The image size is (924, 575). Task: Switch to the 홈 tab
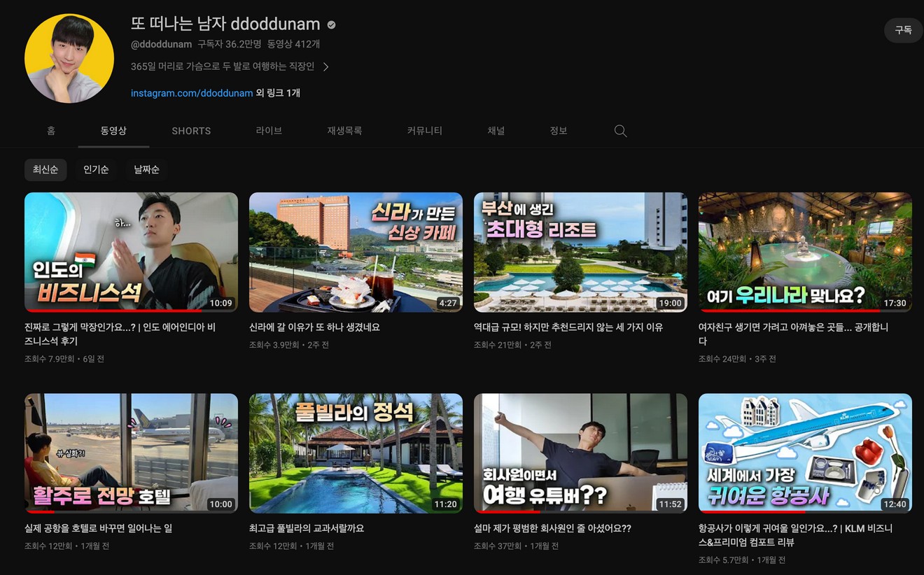coord(51,131)
